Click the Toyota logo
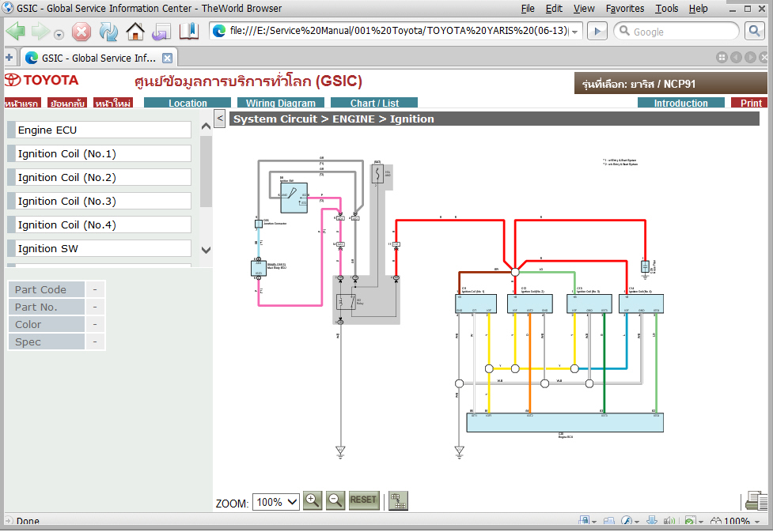The height and width of the screenshot is (532, 773). pyautogui.click(x=41, y=81)
